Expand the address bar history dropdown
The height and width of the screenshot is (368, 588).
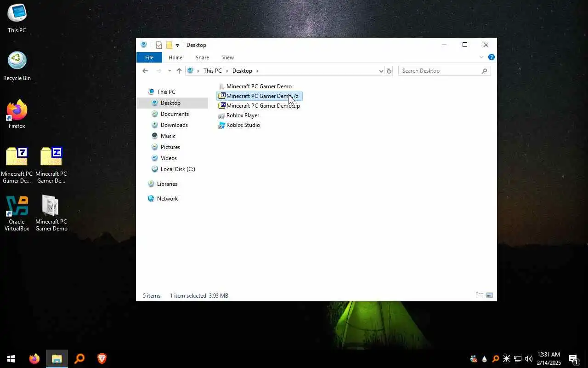(381, 71)
